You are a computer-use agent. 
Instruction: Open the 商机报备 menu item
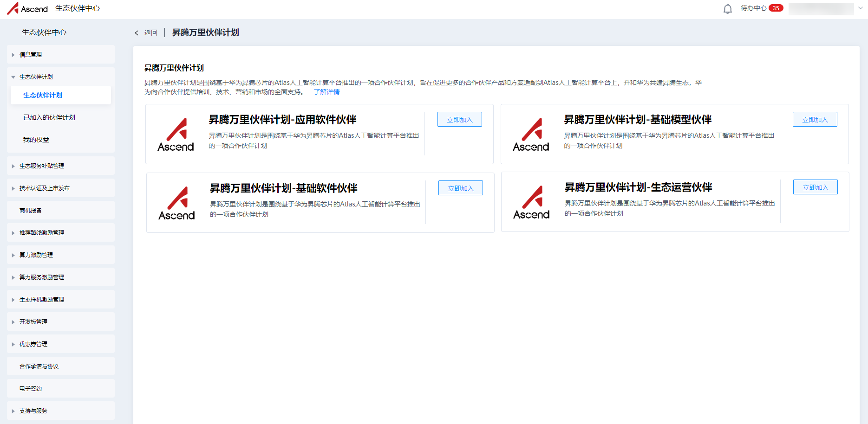[61, 210]
